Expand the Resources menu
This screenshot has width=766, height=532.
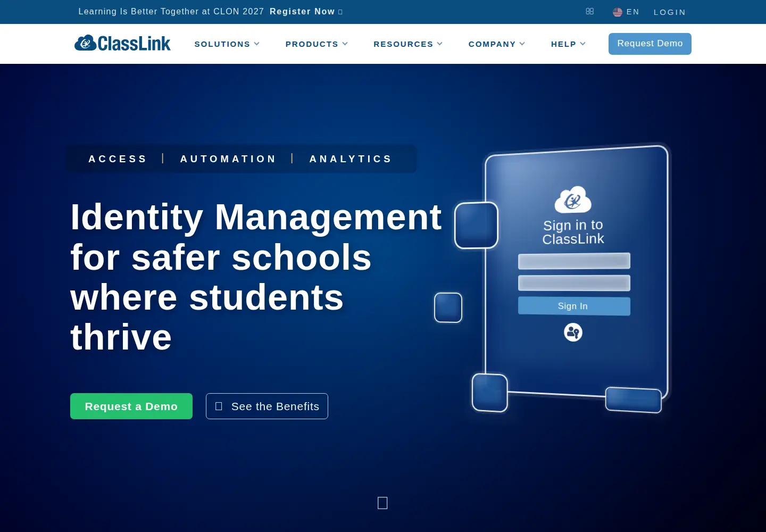pyautogui.click(x=408, y=44)
